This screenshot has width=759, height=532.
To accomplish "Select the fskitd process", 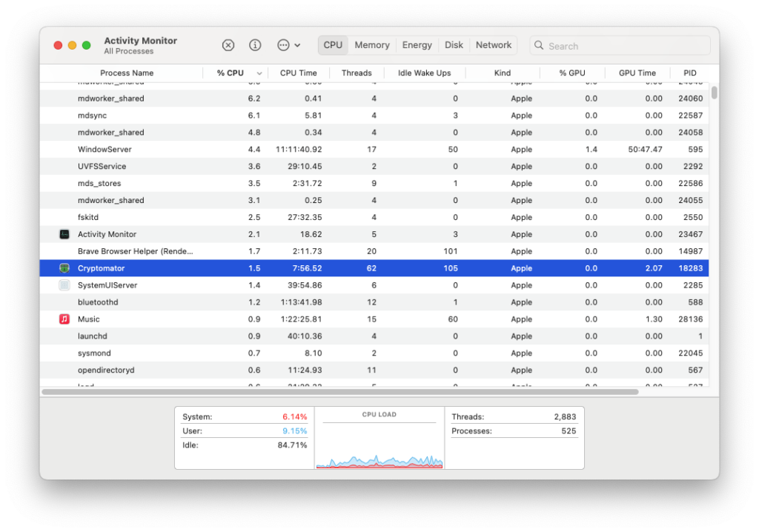I will 374,217.
